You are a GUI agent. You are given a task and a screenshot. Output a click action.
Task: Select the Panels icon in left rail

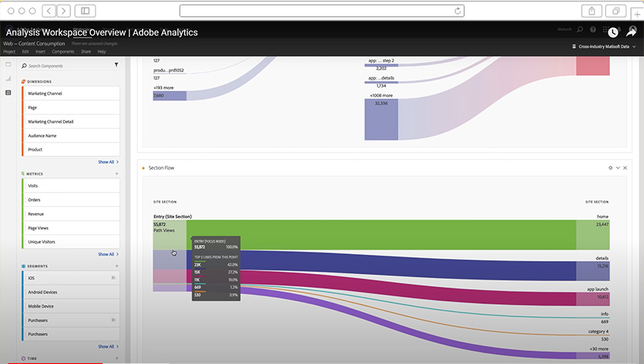tap(8, 64)
